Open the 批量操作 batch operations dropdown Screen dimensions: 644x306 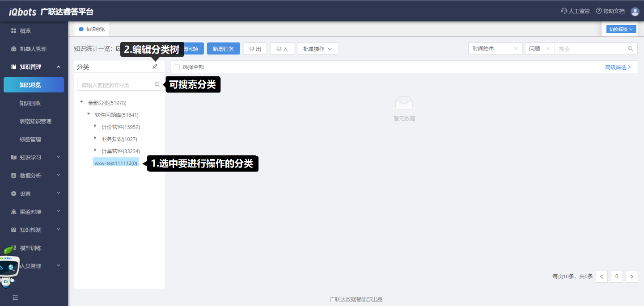tap(317, 49)
